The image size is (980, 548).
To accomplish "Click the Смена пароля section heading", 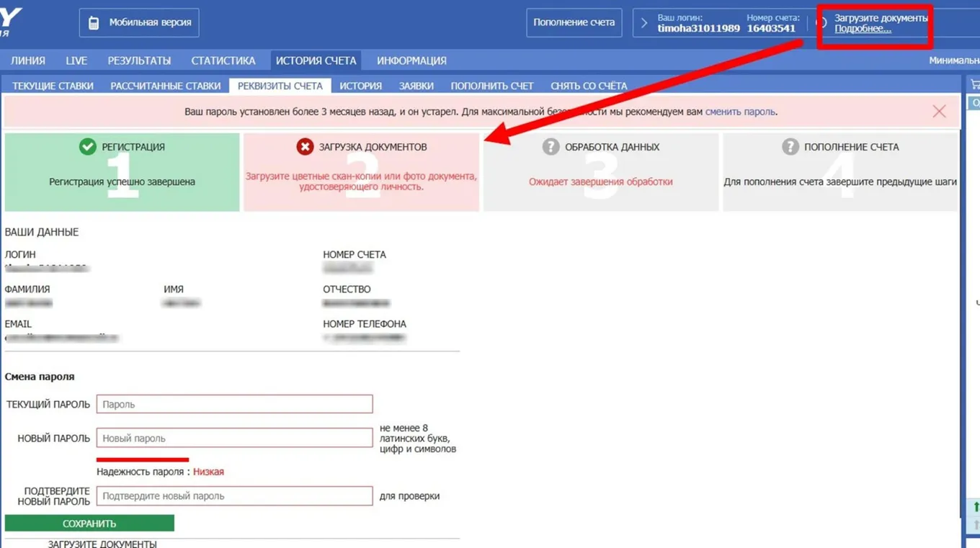I will tap(40, 377).
